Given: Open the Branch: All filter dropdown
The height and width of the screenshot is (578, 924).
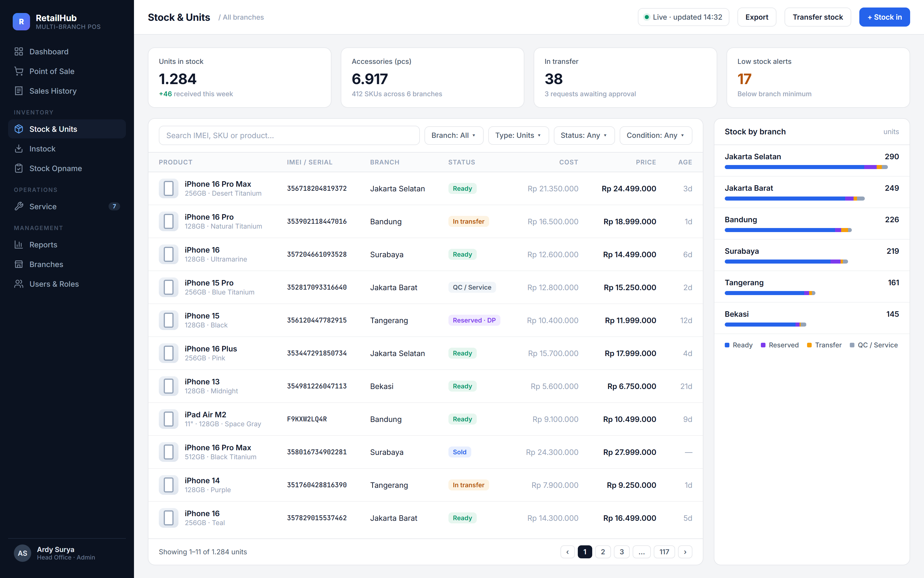Looking at the screenshot, I should (x=454, y=135).
